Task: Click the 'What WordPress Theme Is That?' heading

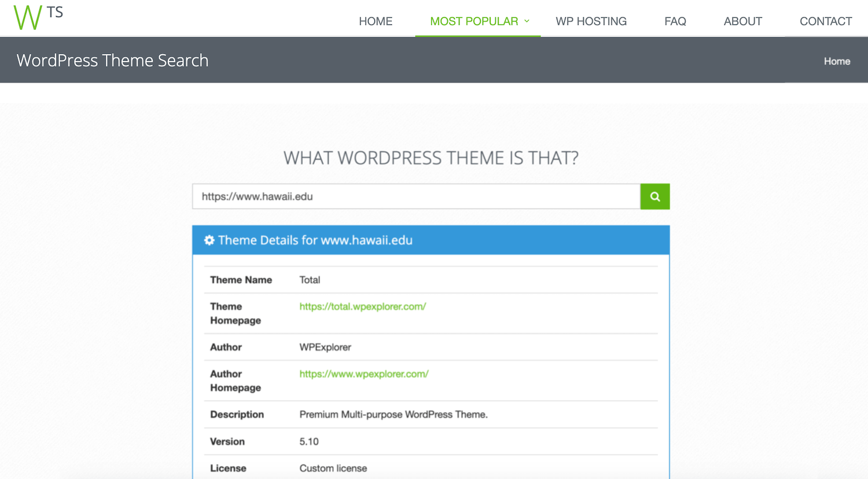Action: tap(431, 158)
